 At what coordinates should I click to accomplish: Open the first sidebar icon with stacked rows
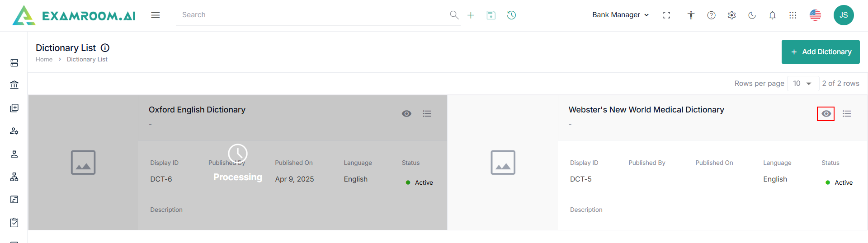click(14, 63)
